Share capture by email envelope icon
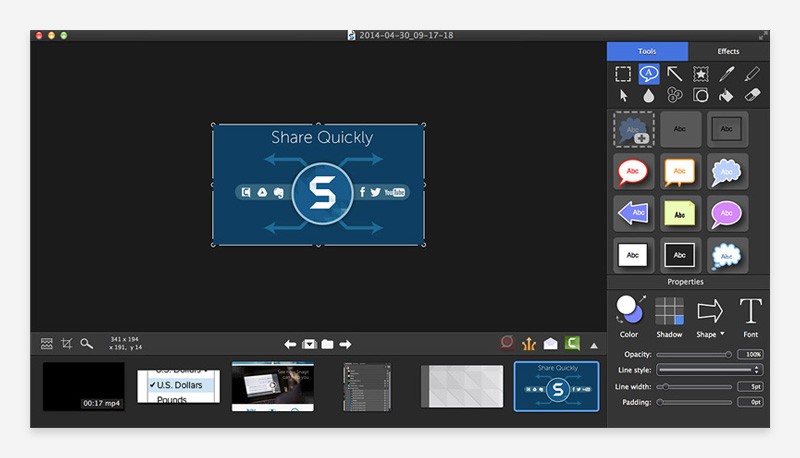Viewport: 800px width, 458px height. coord(551,344)
